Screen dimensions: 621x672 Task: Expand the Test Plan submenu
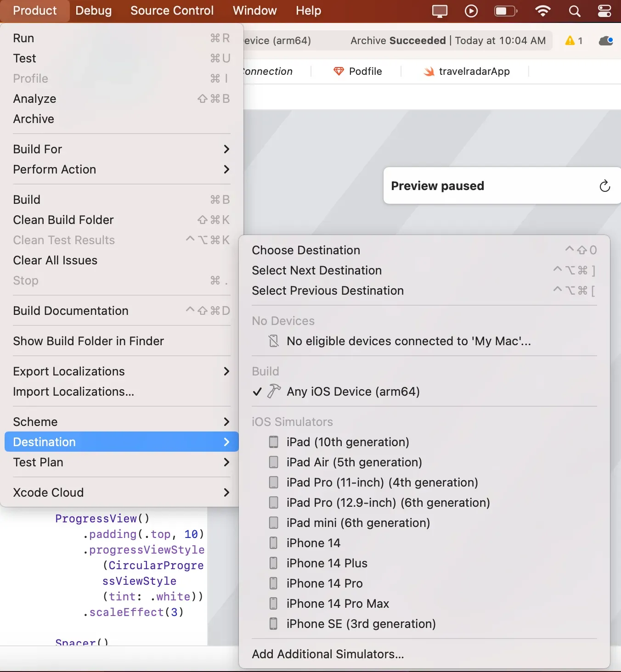122,462
